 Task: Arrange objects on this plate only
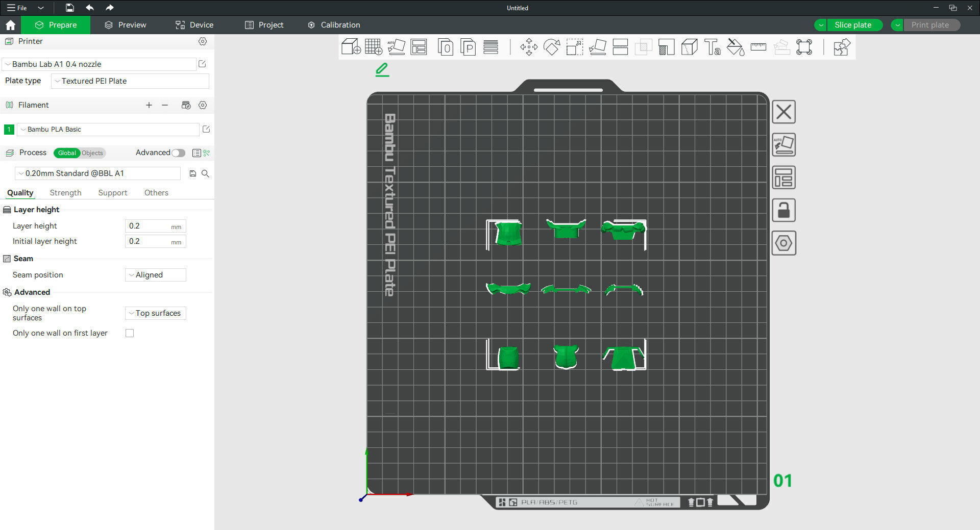pyautogui.click(x=783, y=177)
